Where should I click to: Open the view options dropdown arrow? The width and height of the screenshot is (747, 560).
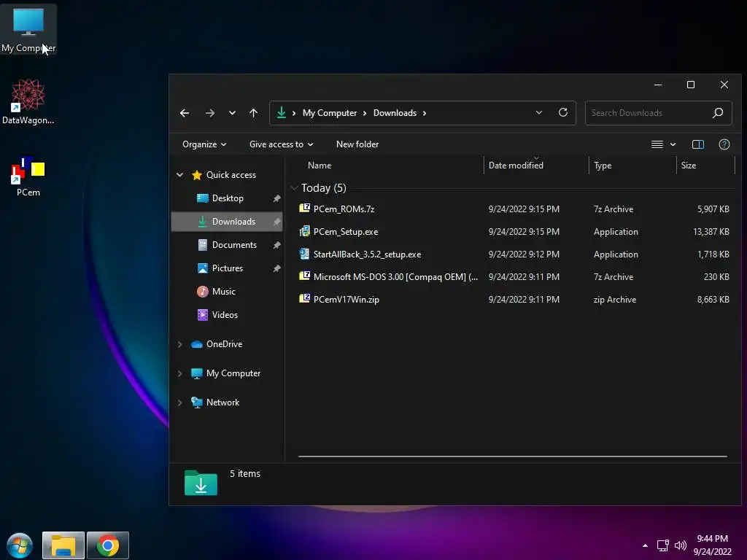[673, 144]
